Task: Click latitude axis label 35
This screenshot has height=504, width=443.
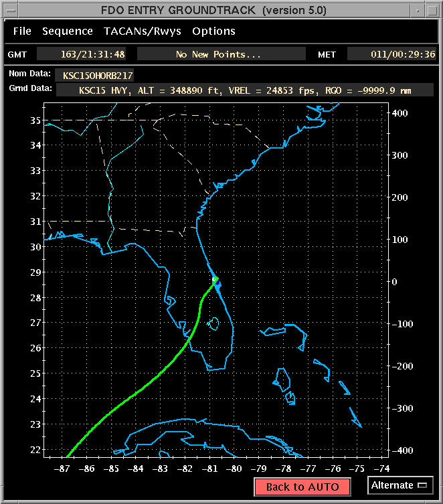Action: [x=35, y=120]
